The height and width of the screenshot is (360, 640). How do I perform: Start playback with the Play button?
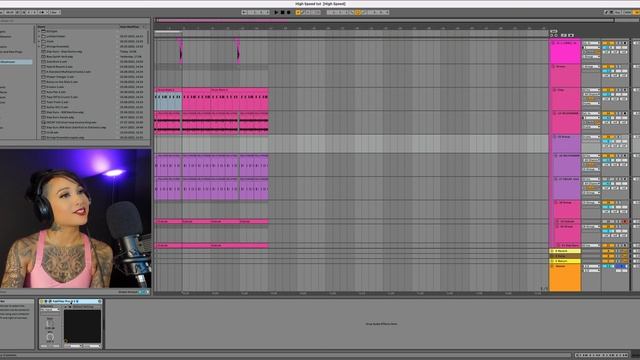tap(276, 13)
